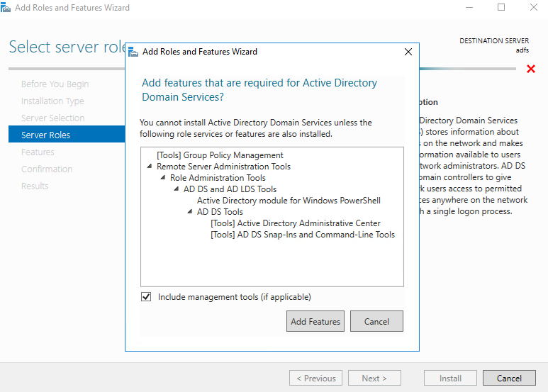This screenshot has width=548, height=392.
Task: Close the Add features dialog
Action: point(408,52)
